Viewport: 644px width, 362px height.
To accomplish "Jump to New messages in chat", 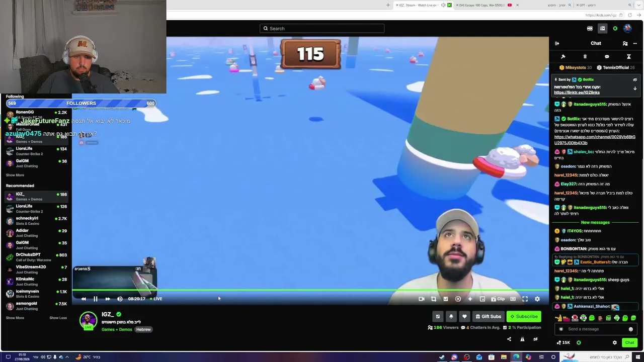I will pos(595,222).
